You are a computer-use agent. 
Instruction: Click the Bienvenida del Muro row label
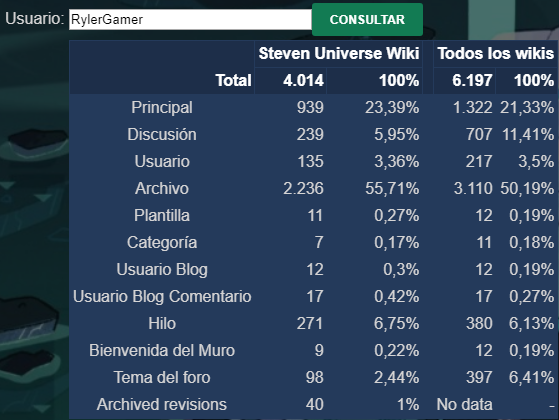coord(162,350)
